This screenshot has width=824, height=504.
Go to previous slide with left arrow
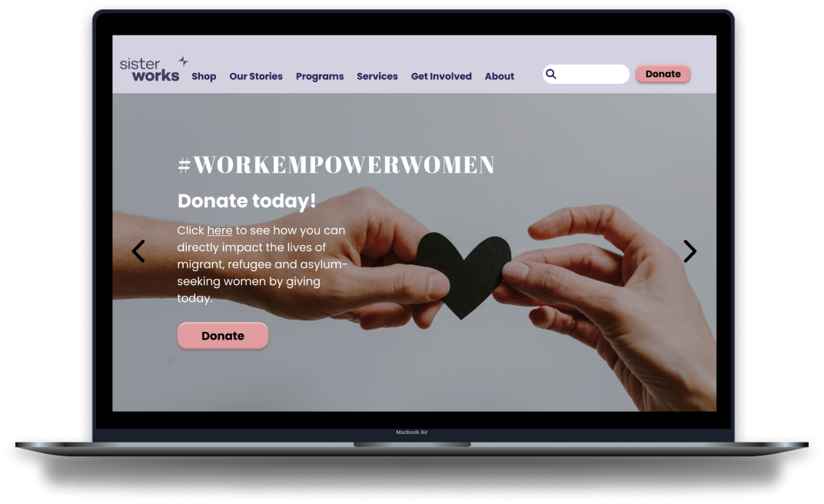[138, 251]
